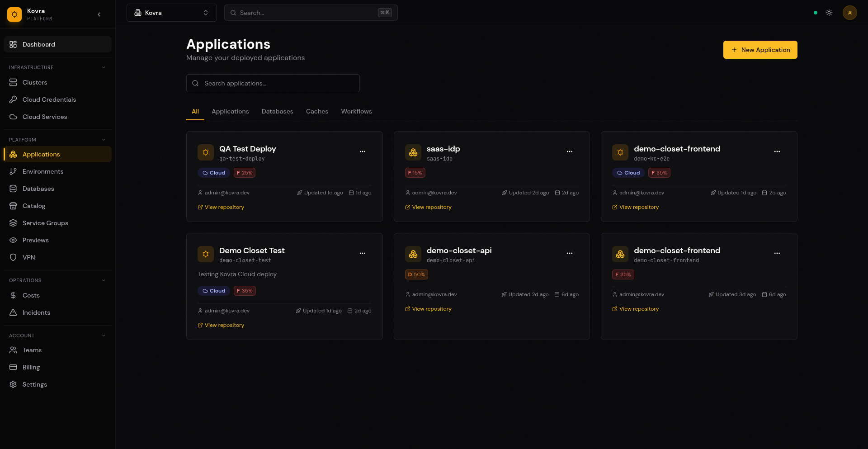View repository for demo-closet-api
Viewport: 868px width, 449px height.
pyautogui.click(x=428, y=309)
